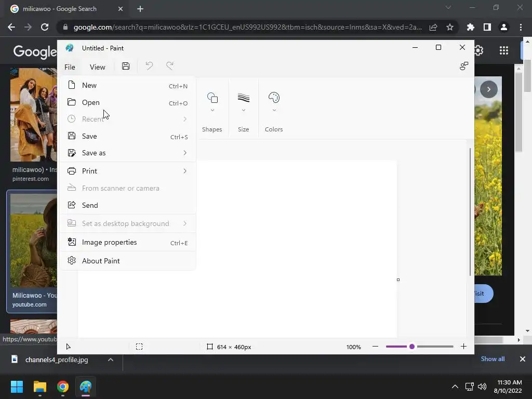The image size is (532, 399).
Task: Close the Chrome downloads bar
Action: (523, 359)
